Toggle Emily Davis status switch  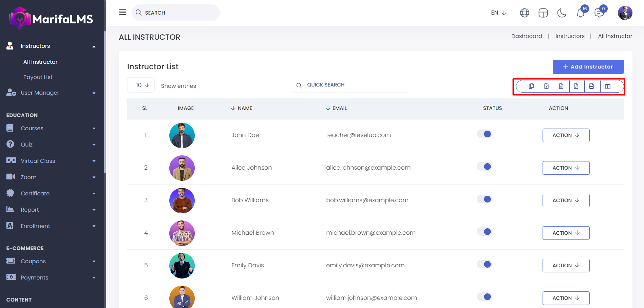tap(484, 264)
